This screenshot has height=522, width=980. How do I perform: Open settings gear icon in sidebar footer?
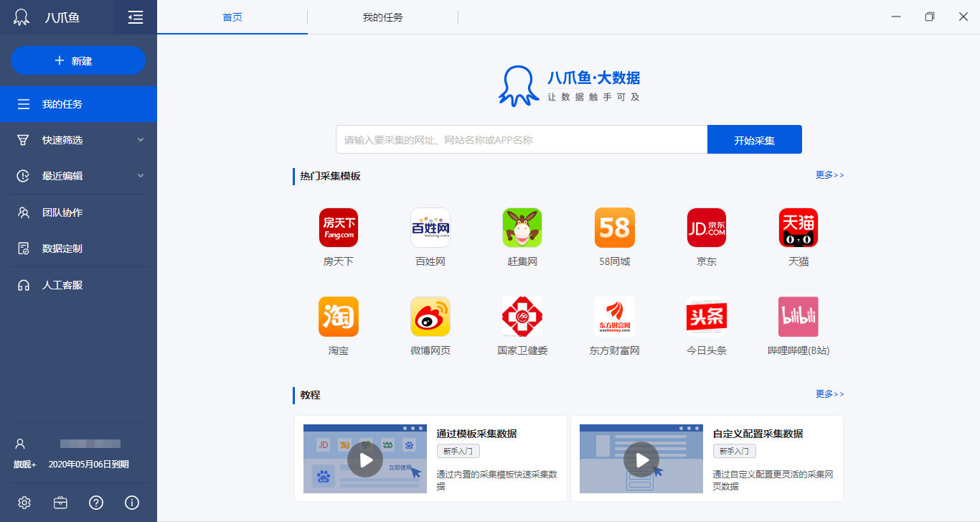(x=24, y=503)
